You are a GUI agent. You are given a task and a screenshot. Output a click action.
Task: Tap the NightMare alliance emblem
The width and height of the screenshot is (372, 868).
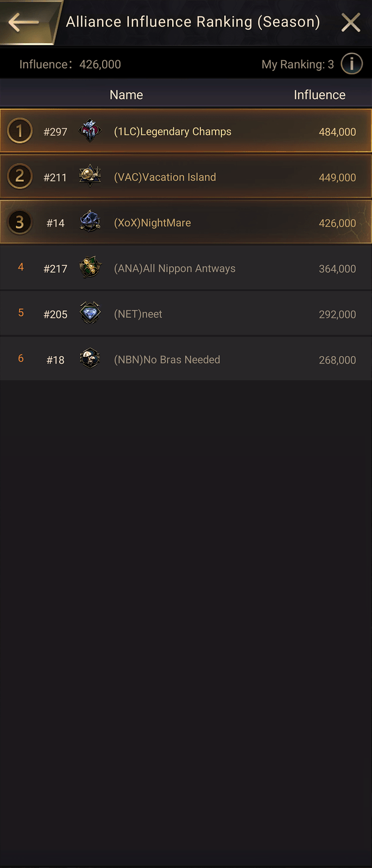coord(90,222)
